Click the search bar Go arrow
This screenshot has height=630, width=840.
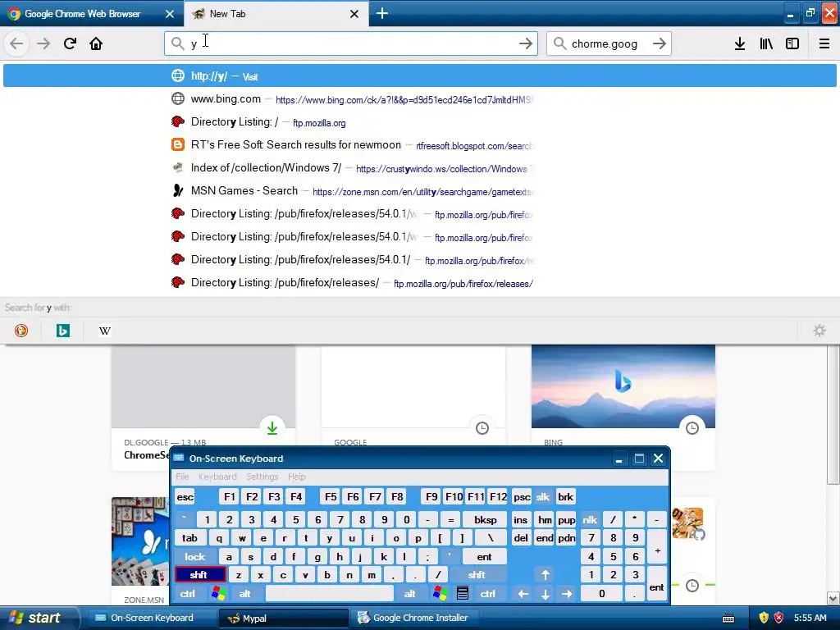[660, 43]
